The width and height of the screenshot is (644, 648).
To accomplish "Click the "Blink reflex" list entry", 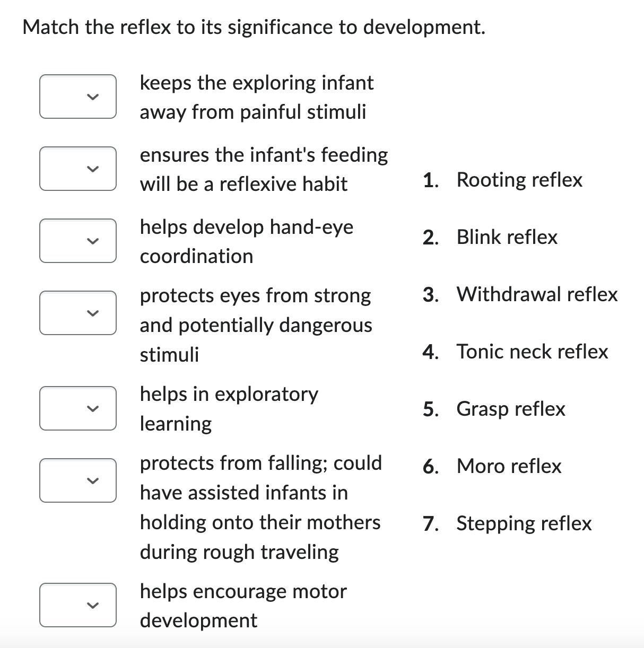I will (x=507, y=237).
